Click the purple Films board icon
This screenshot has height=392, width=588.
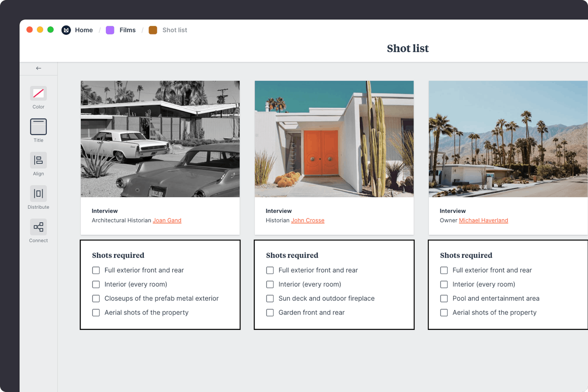point(110,30)
